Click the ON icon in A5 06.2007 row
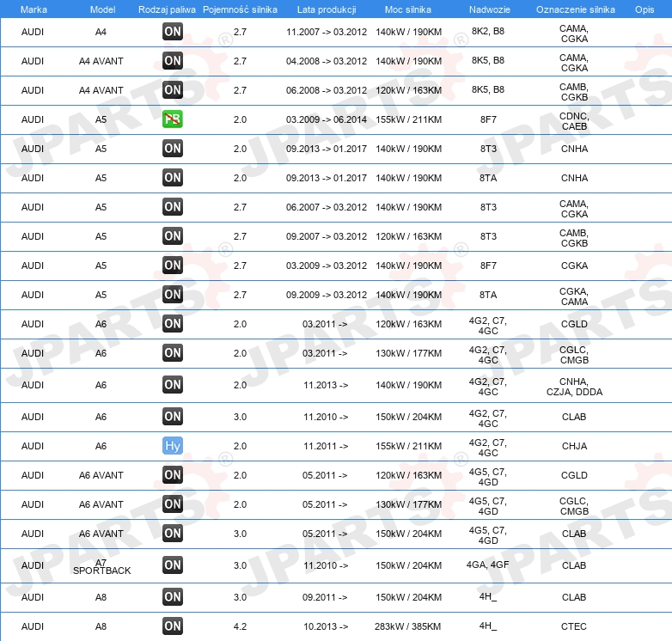 (173, 206)
